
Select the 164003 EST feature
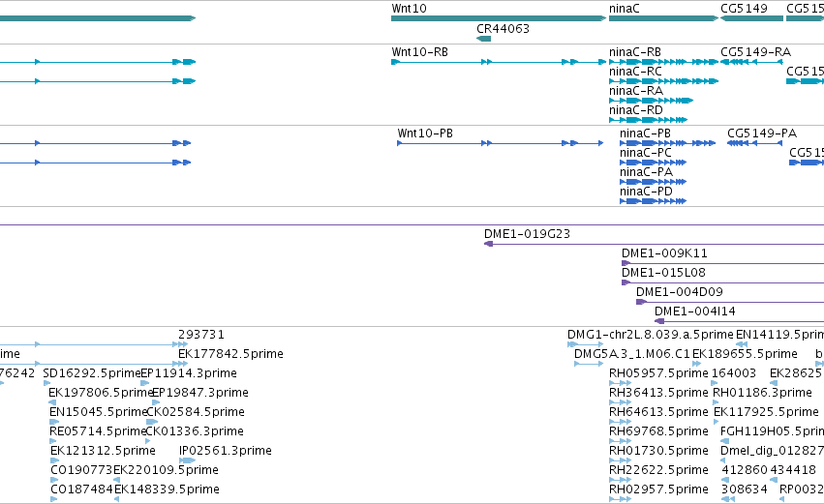tap(734, 373)
